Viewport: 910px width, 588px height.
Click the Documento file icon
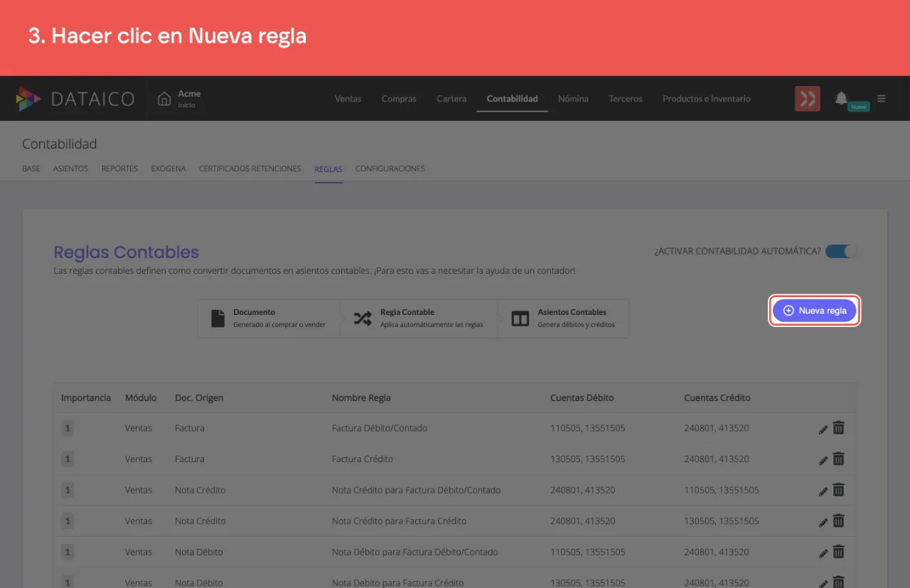218,318
